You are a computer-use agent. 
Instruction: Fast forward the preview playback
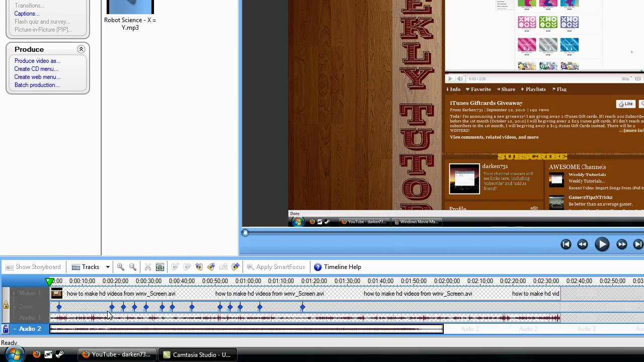622,244
